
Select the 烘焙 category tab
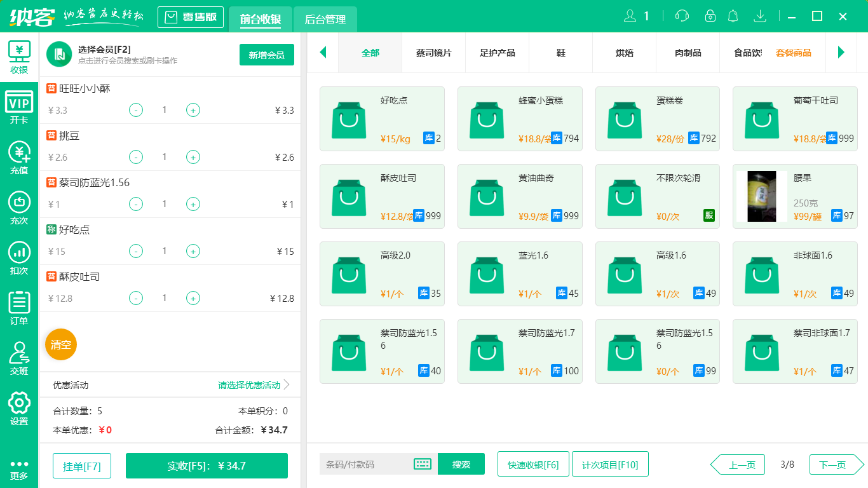coord(623,53)
